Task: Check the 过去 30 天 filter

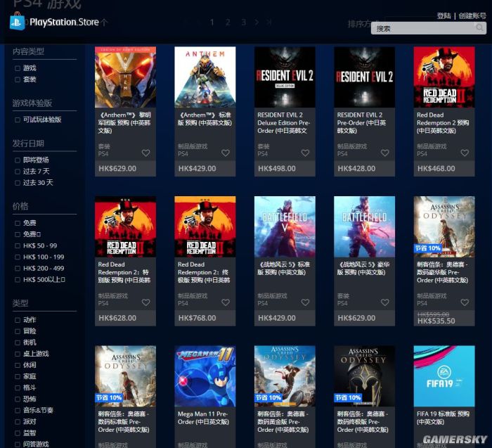Action: 18,183
